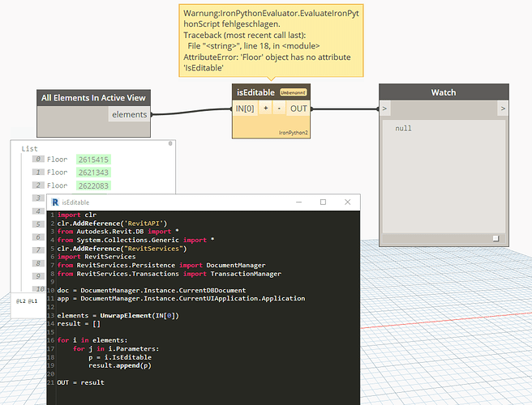Click the Revit icon in editor title bar
This screenshot has width=532, height=405.
pos(56,202)
